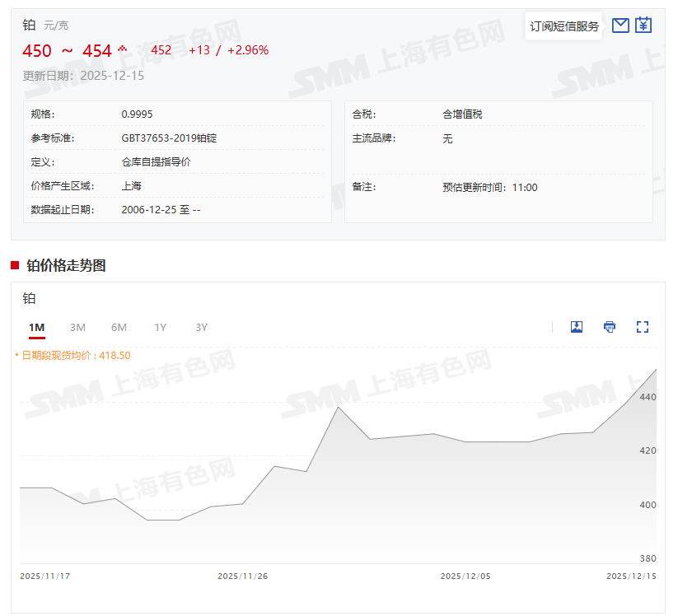678x616 pixels.
Task: Click the 450 ～ 454 price range
Action: tap(67, 51)
